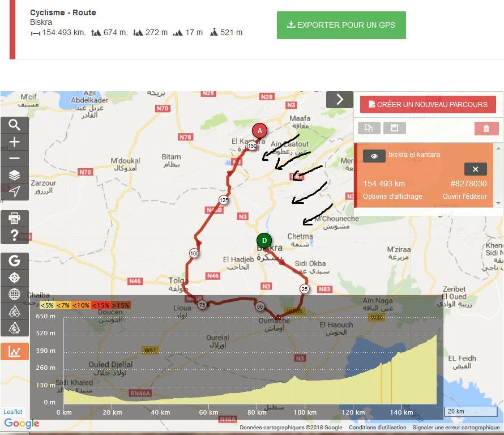Click the 272 m descent value
The height and width of the screenshot is (435, 504).
click(x=156, y=32)
